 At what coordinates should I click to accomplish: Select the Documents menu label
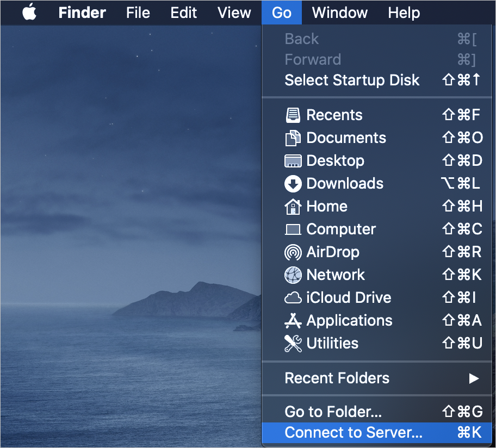(346, 138)
